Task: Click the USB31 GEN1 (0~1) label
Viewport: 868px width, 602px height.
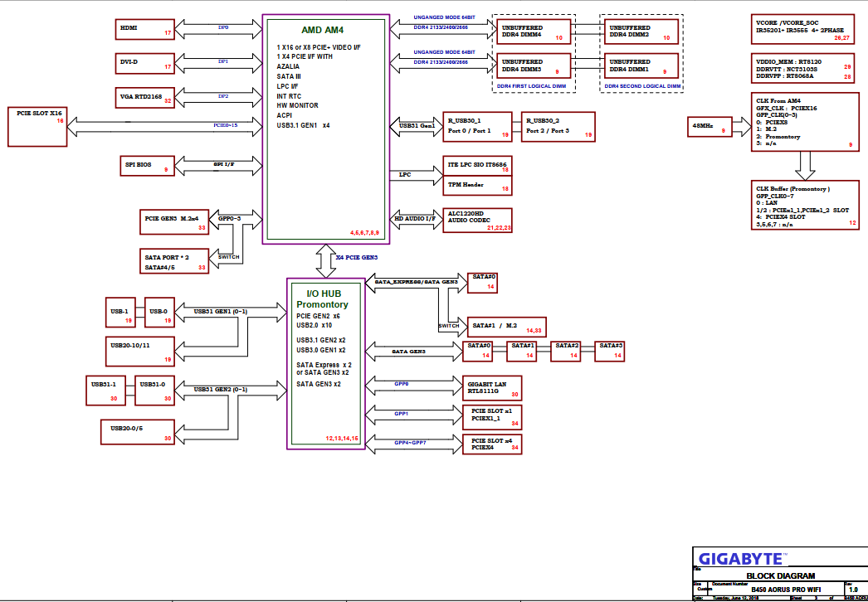Action: pyautogui.click(x=221, y=311)
